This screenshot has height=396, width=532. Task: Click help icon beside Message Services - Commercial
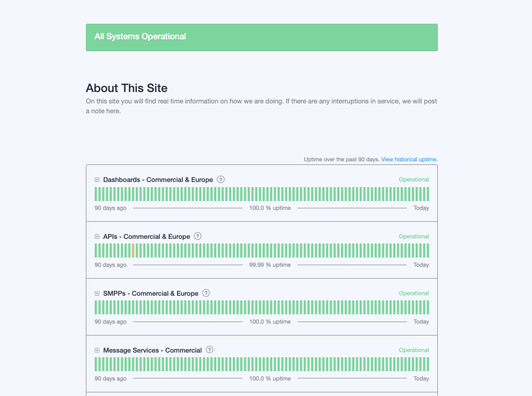tap(210, 350)
